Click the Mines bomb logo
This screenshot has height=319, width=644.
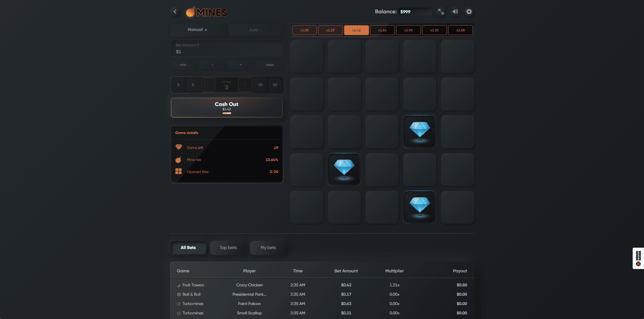coord(207,12)
